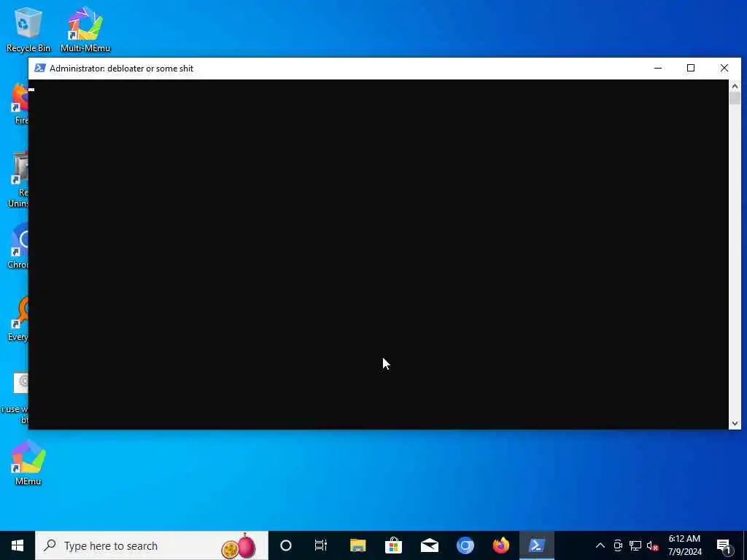
Task: Open the MEmu desktop shortcut
Action: 28,462
